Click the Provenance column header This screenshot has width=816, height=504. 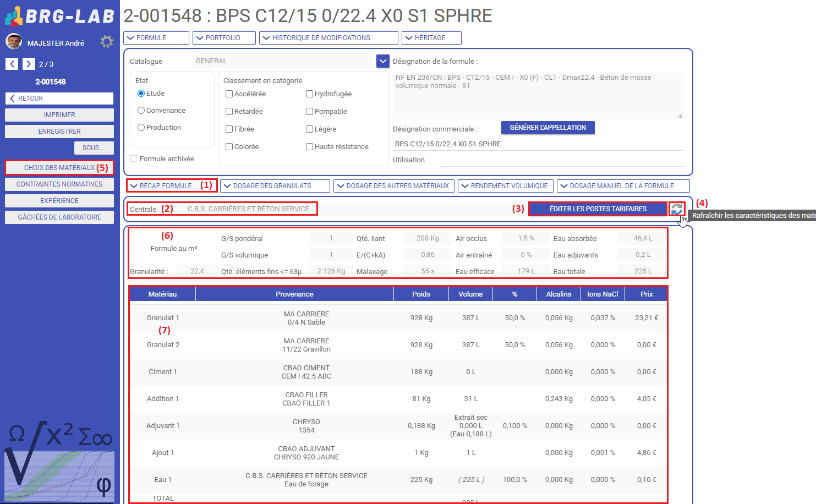click(295, 294)
